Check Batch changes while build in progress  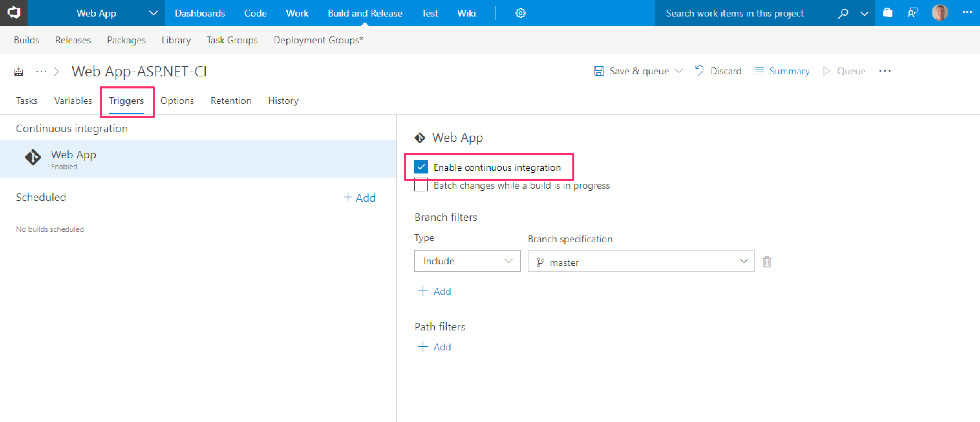[x=421, y=185]
